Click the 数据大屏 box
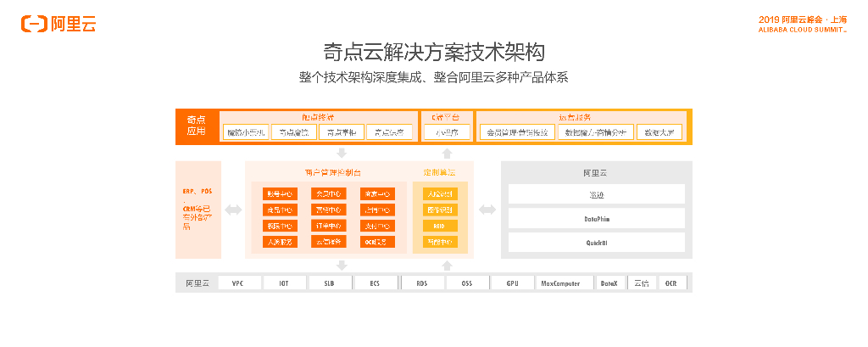This screenshot has width=868, height=347. (659, 132)
